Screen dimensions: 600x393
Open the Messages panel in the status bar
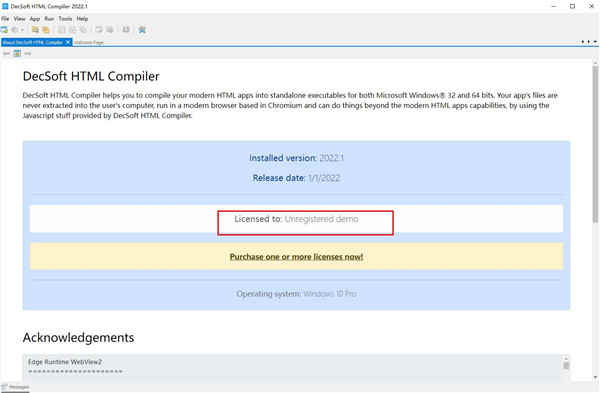[16, 387]
